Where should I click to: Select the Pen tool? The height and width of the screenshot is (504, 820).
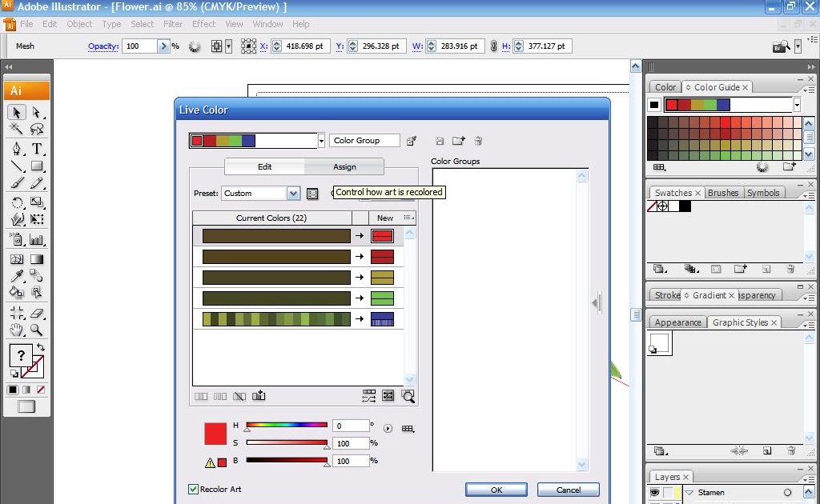coord(16,149)
